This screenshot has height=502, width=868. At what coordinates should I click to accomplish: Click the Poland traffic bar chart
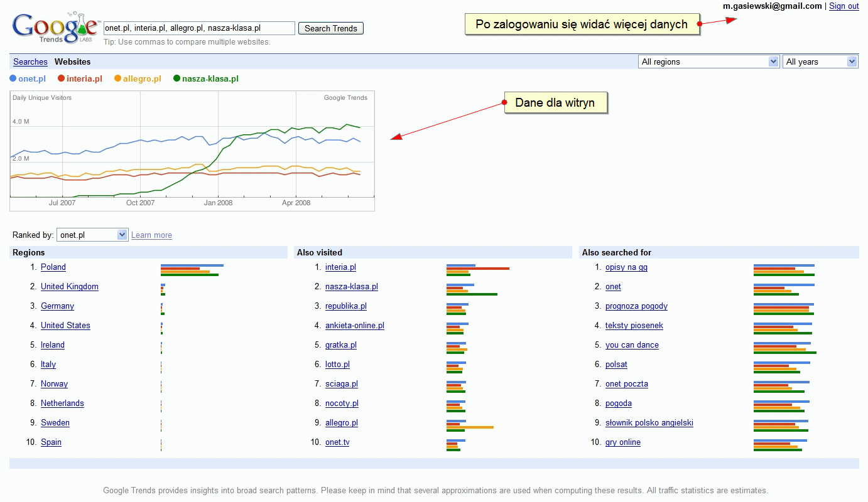pos(192,270)
